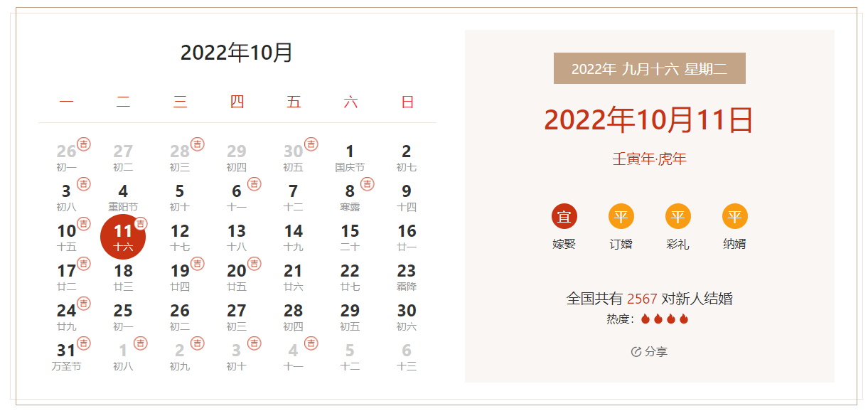
Task: Select October 26 初二
Action: tap(180, 317)
